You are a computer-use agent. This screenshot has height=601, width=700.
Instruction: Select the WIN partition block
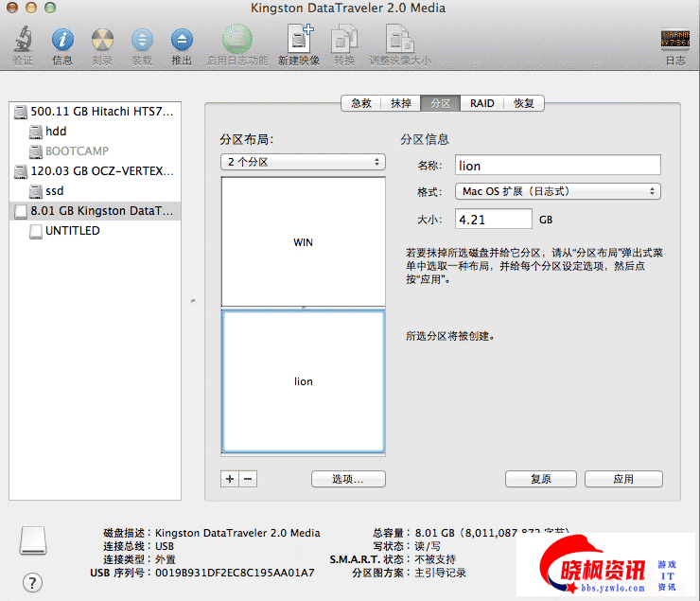coord(303,242)
